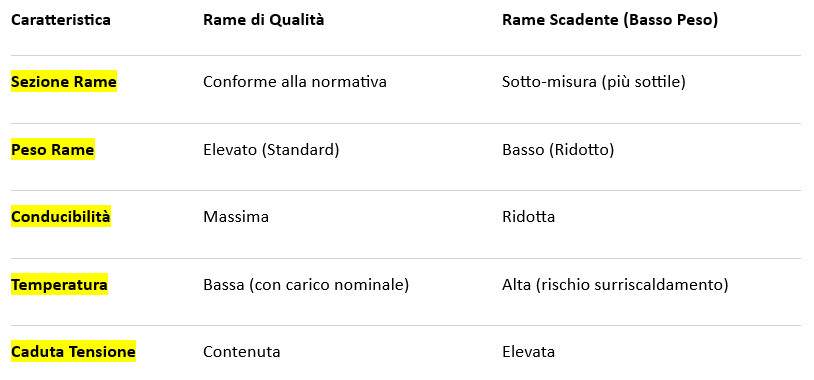Click the Rame Scadente (Basso Peso) header
The image size is (814, 380).
(610, 20)
